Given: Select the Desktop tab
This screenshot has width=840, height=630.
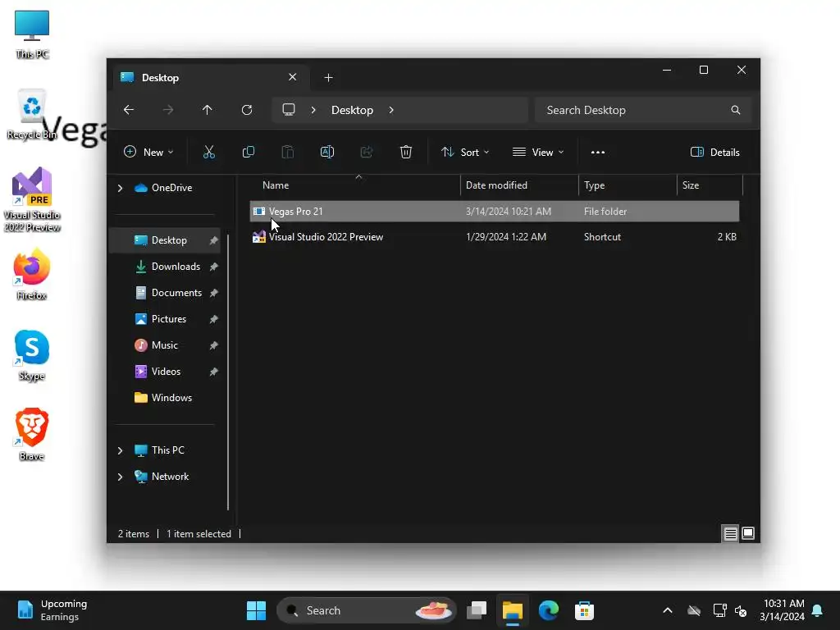Looking at the screenshot, I should tap(210, 78).
